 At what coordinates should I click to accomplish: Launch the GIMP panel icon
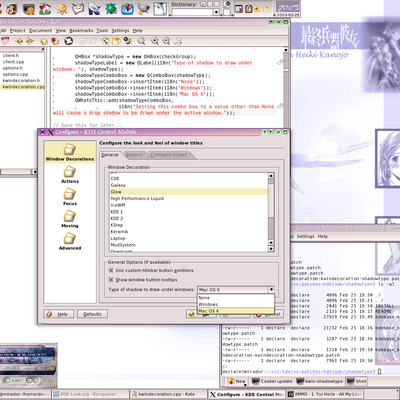(x=144, y=9)
